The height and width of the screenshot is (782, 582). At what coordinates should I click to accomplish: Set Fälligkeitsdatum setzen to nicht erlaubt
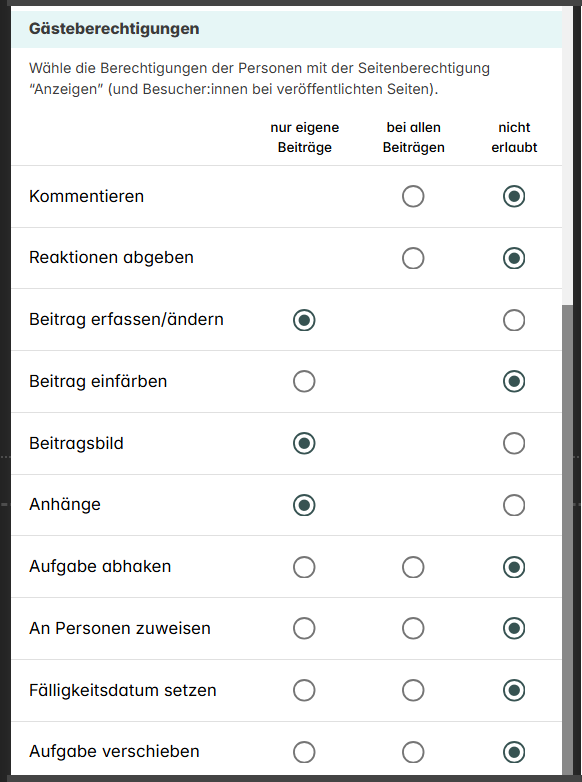coord(514,691)
